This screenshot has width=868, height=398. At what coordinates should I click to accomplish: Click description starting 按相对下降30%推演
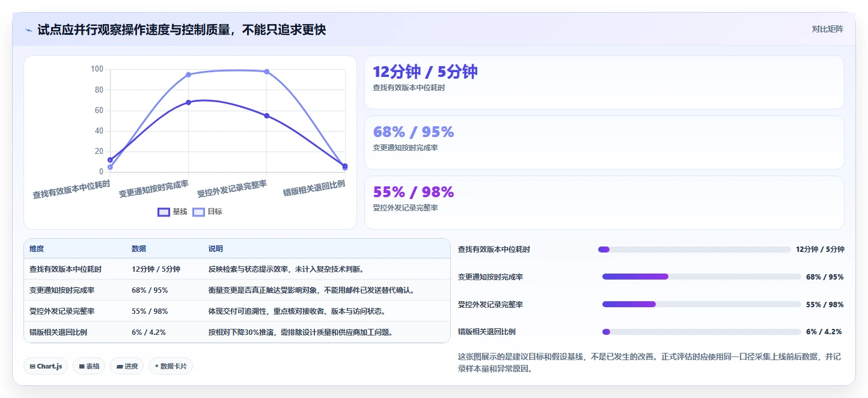coord(301,332)
